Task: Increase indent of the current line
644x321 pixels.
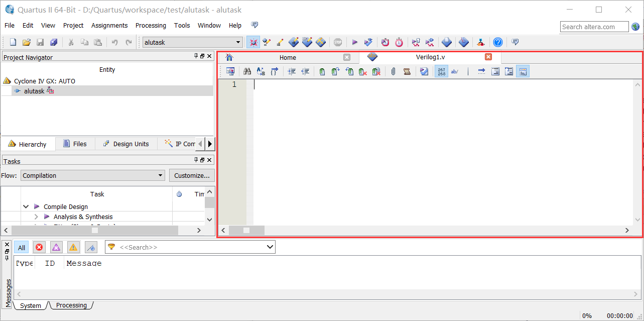Action: pos(291,71)
